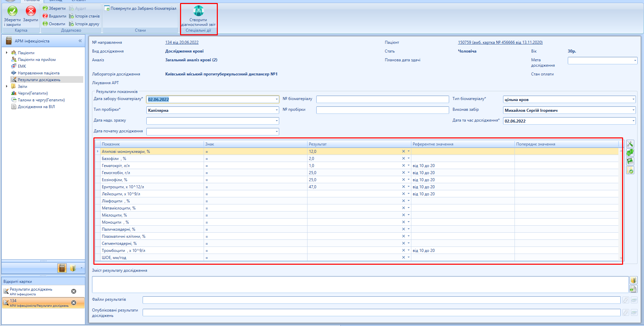The width and height of the screenshot is (644, 326).
Task: Open Черги(Гепатити) tree item
Action: click(x=29, y=93)
